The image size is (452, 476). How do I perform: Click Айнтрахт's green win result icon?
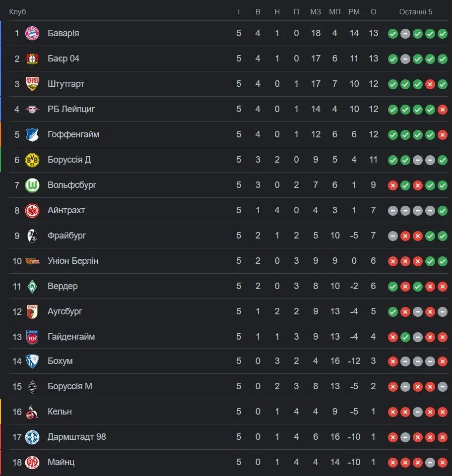coord(443,211)
